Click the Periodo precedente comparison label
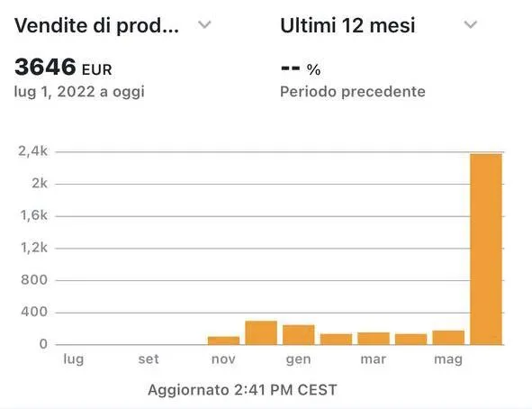The height and width of the screenshot is (409, 532). [353, 92]
